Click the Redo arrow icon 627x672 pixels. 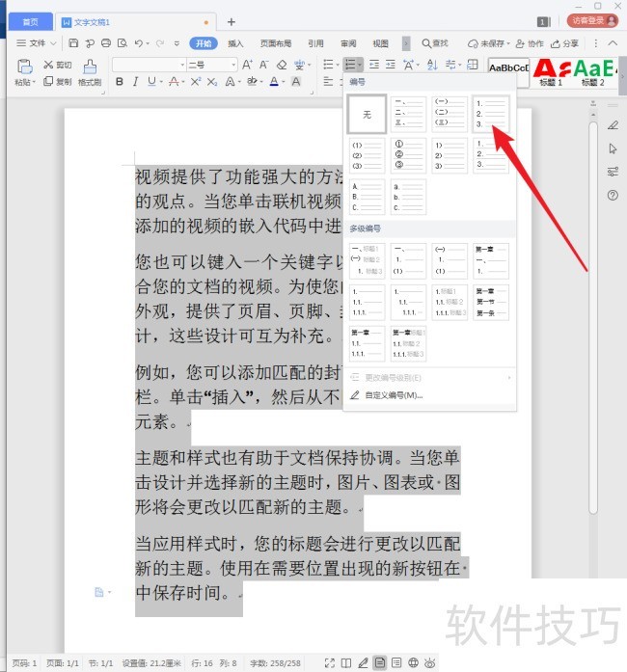160,42
